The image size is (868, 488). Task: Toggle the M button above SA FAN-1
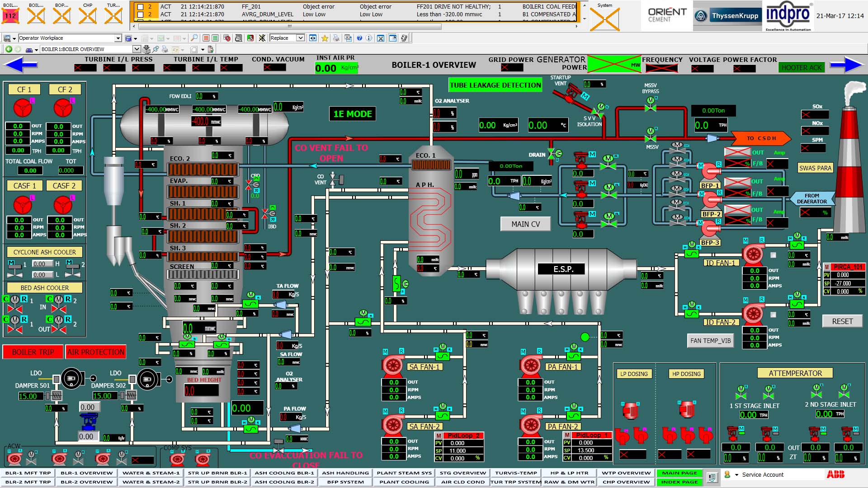click(x=385, y=351)
